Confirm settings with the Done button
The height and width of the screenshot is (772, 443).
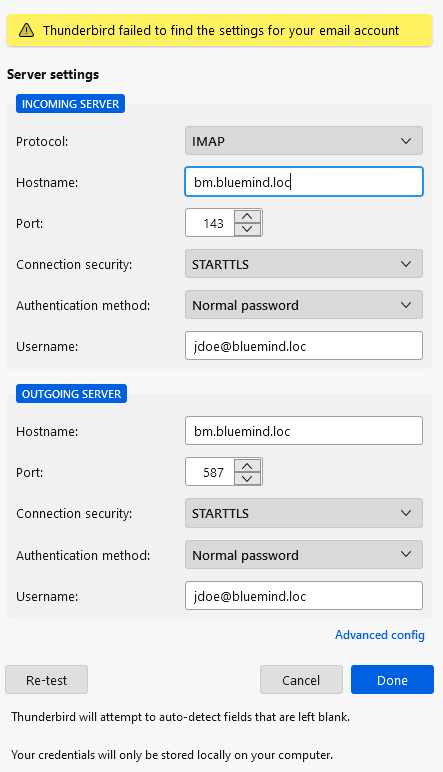(392, 680)
